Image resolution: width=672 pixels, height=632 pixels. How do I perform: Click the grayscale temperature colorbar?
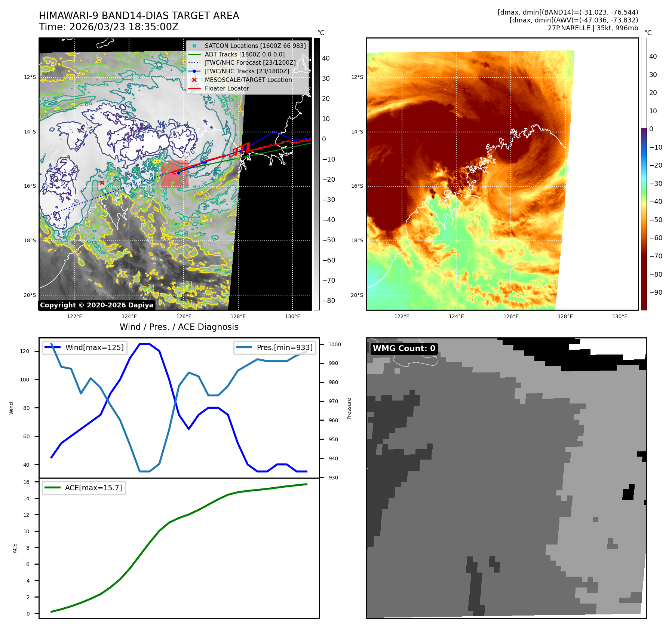pos(316,174)
